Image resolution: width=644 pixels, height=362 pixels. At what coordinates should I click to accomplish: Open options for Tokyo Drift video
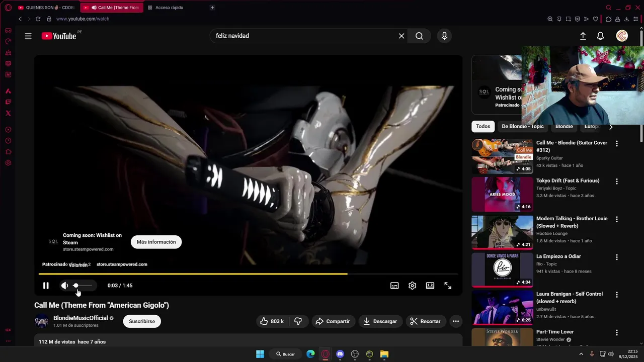pos(617,181)
